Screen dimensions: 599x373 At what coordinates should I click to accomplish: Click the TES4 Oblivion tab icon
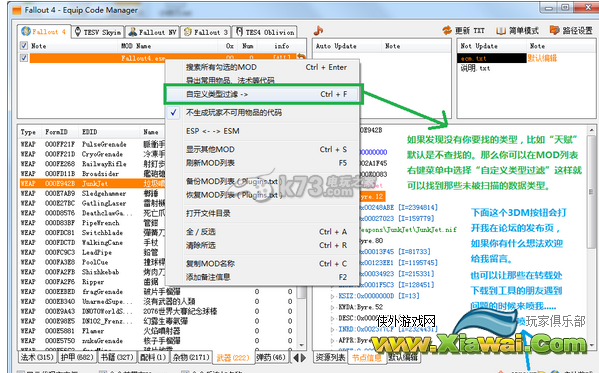(x=239, y=32)
